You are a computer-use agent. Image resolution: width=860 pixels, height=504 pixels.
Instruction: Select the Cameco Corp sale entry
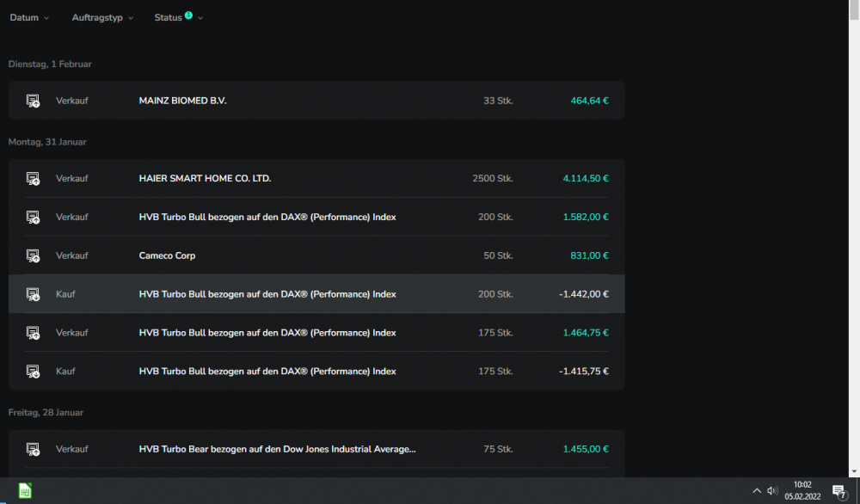(167, 255)
